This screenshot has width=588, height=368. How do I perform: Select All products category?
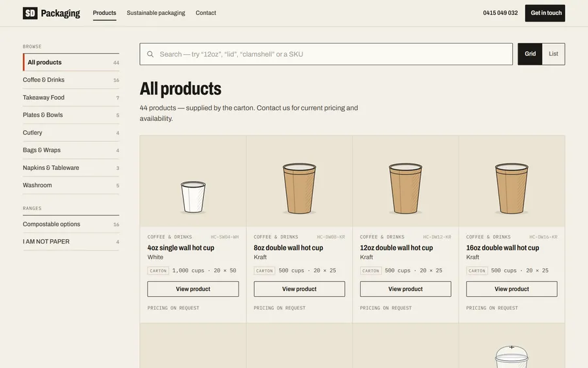pos(71,62)
